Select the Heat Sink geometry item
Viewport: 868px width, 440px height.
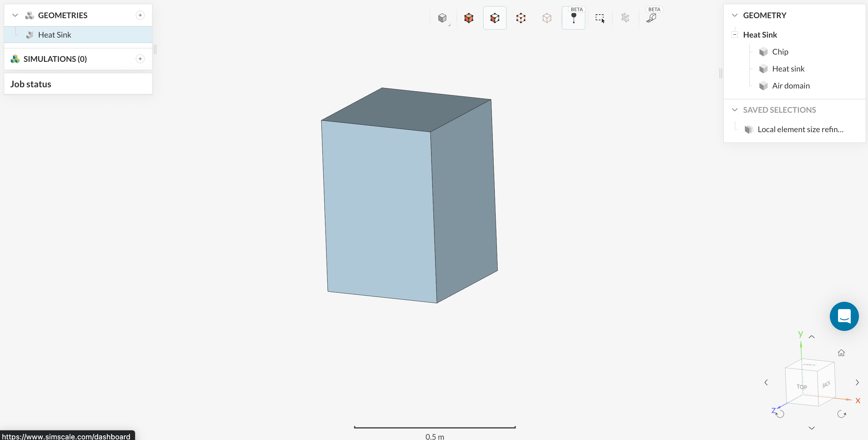click(x=55, y=35)
